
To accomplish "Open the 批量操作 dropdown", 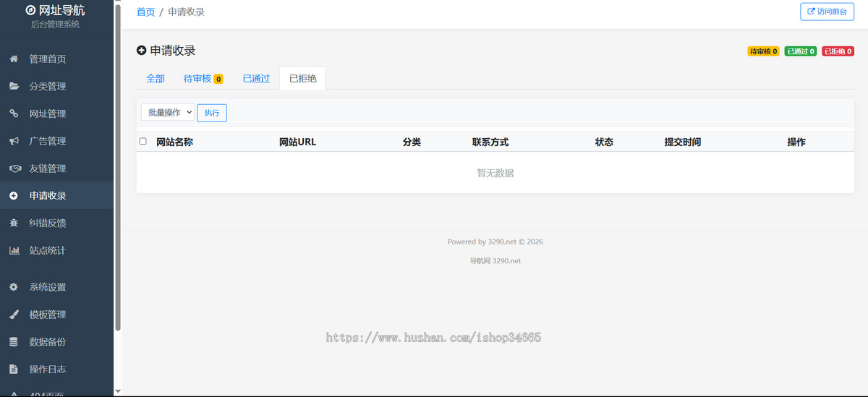I will pos(167,112).
